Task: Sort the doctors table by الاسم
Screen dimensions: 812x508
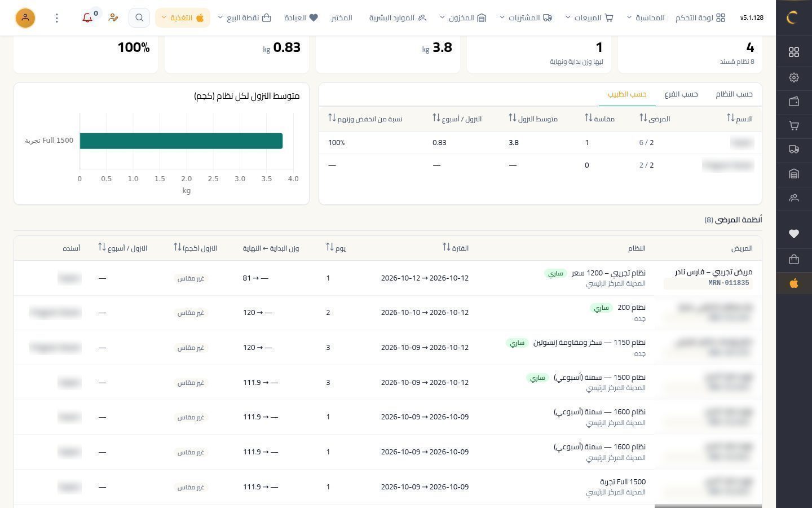Action: pos(740,119)
